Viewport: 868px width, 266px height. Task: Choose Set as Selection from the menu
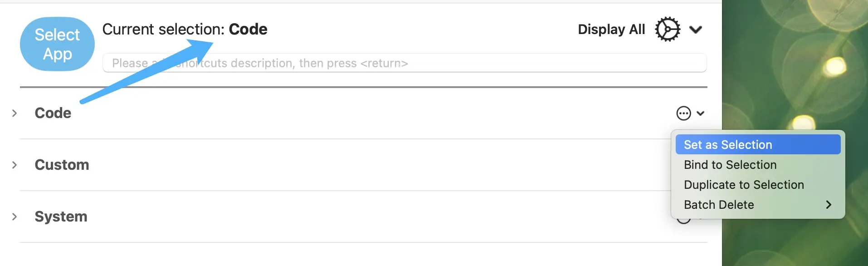click(x=757, y=145)
